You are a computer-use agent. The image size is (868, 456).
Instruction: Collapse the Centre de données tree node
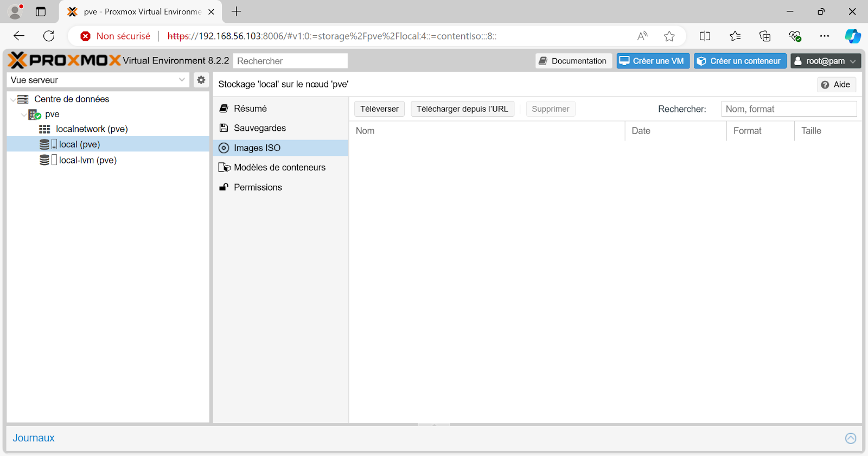(x=13, y=100)
